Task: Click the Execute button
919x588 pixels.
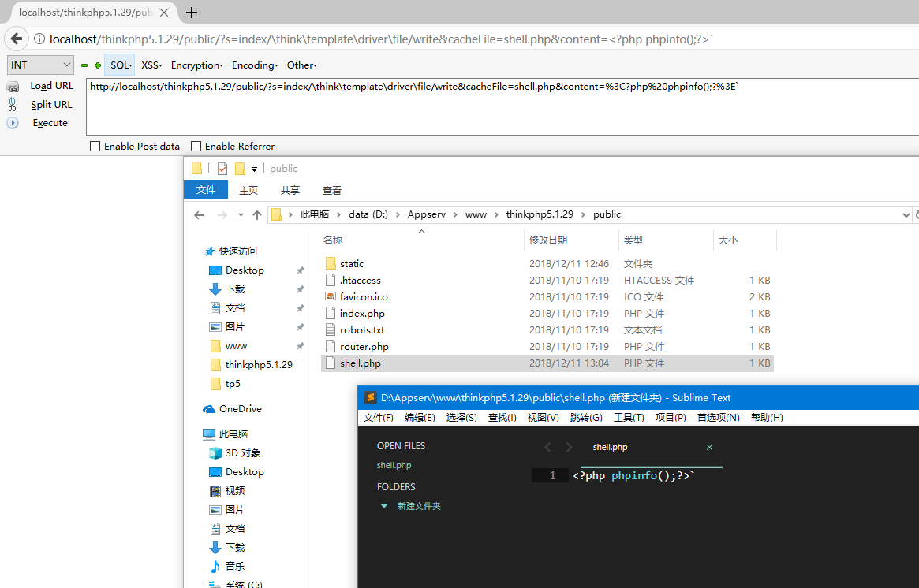Action: pyautogui.click(x=50, y=123)
